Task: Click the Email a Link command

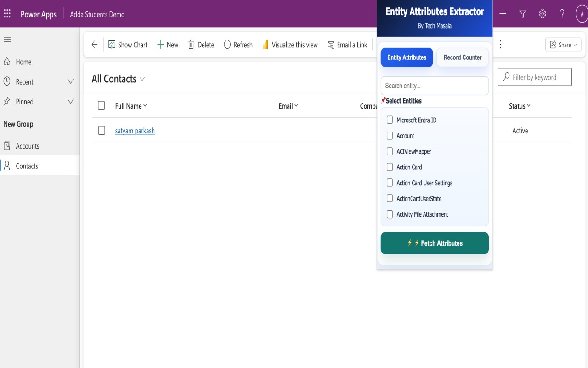Action: pyautogui.click(x=347, y=45)
